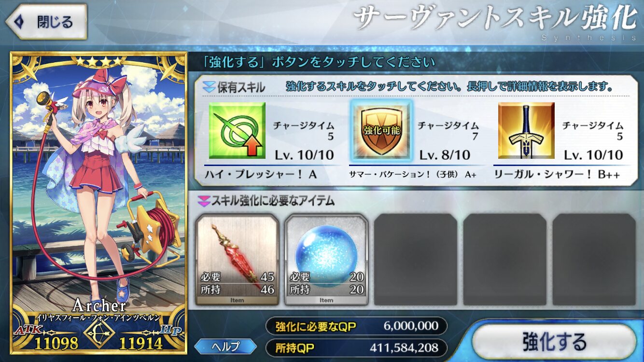The width and height of the screenshot is (644, 362).
Task: Click the 所持QP amount field
Action: tap(356, 347)
